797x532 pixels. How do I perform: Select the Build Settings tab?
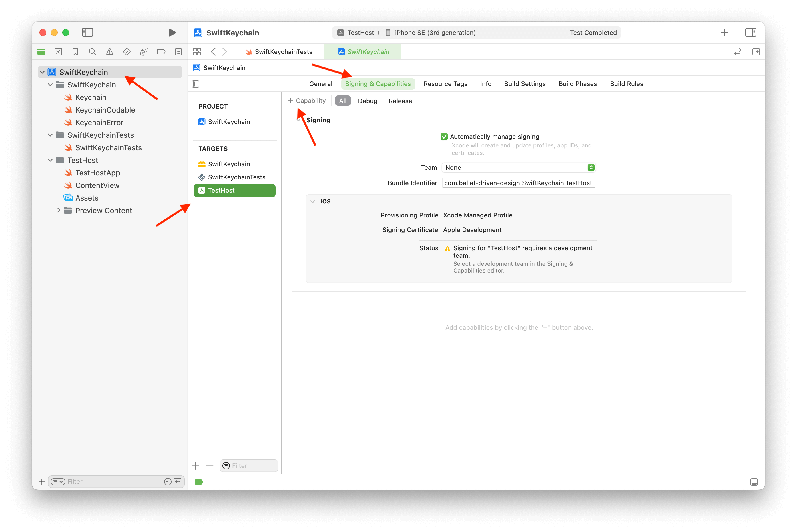(524, 84)
